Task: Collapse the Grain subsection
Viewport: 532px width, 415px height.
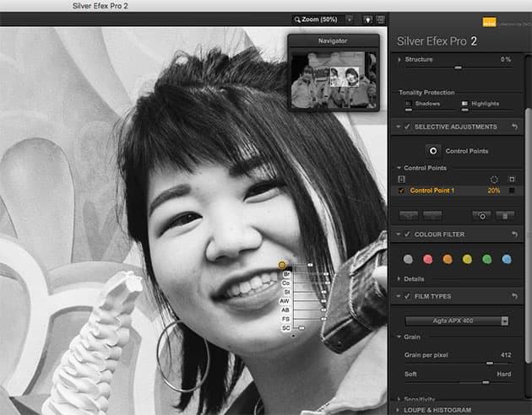Action: click(x=399, y=337)
